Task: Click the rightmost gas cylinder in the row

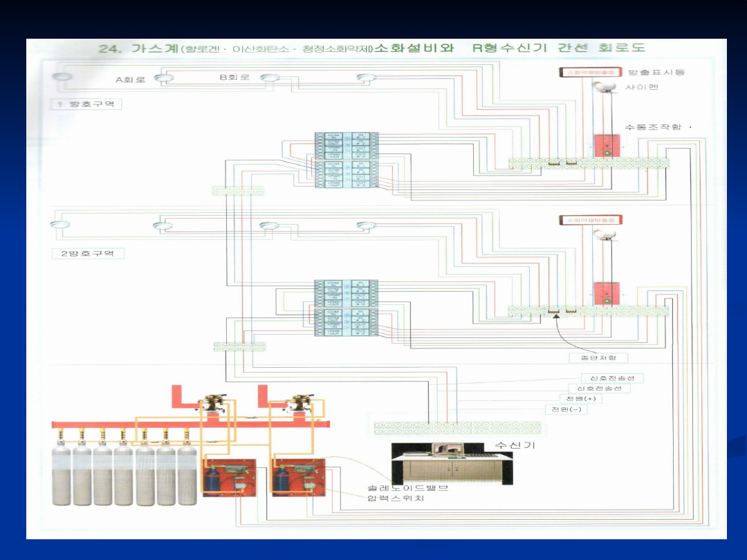Action: (187, 484)
